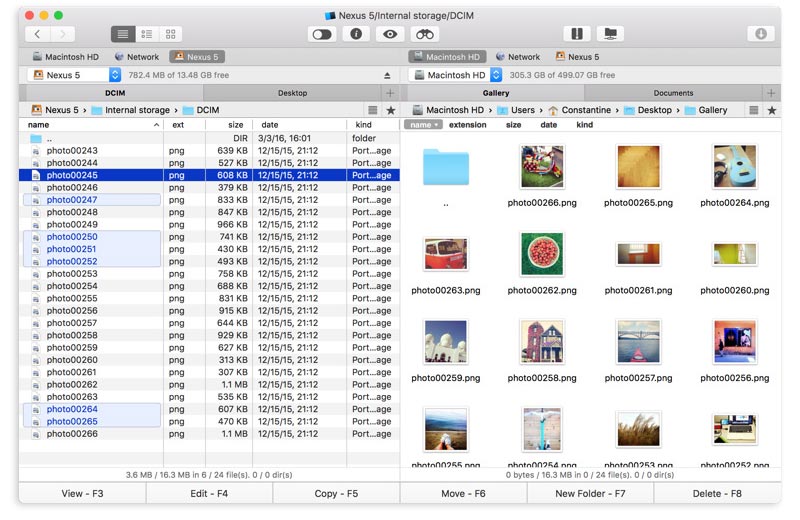Screen dimensions: 800x520
Task: Select photo00250 in the file list
Action: pyautogui.click(x=209, y=237)
